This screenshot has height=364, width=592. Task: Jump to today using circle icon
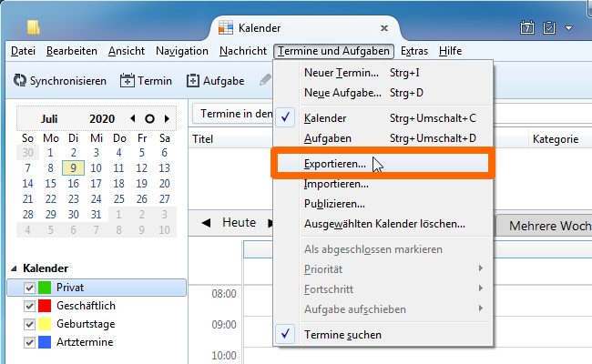[x=149, y=119]
